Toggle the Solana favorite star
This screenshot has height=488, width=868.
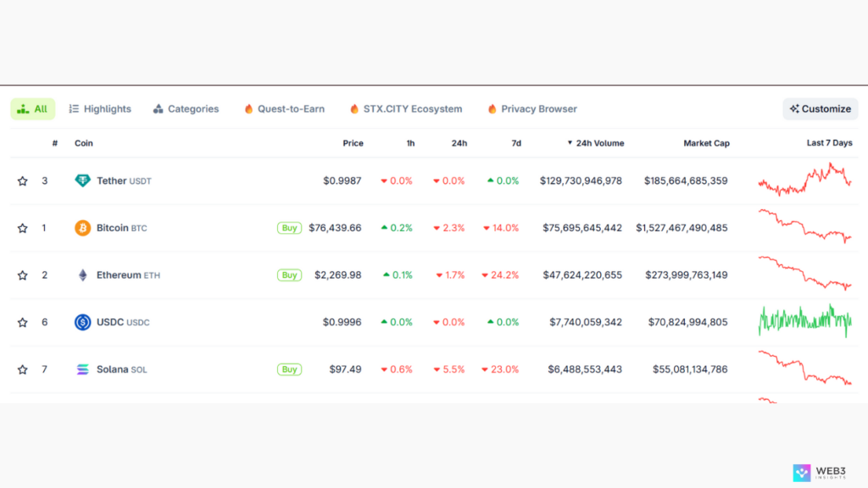coord(23,369)
